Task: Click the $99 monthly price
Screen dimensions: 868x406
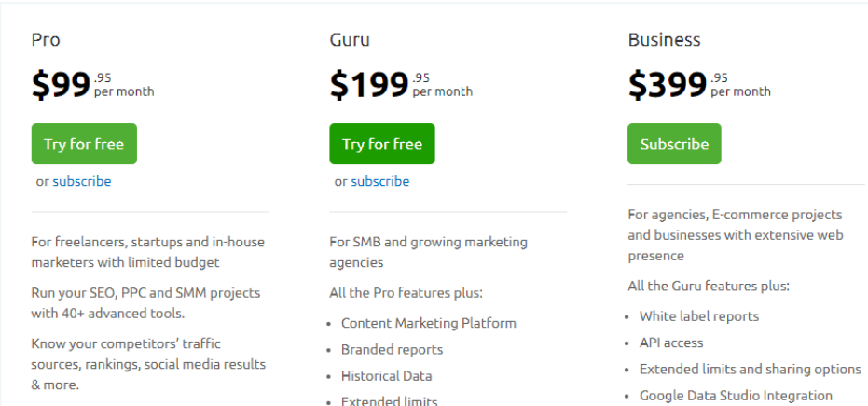Action: point(92,85)
